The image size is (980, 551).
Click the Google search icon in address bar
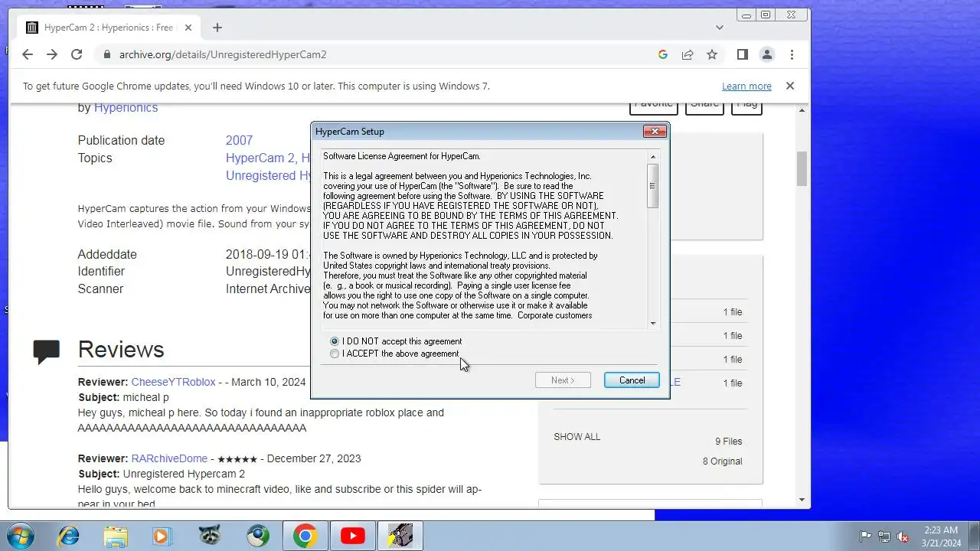point(663,54)
